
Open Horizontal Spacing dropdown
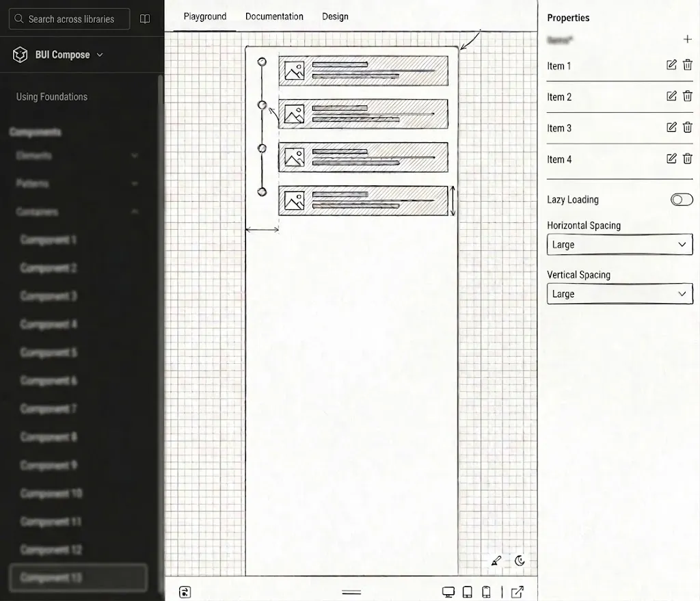pos(619,245)
